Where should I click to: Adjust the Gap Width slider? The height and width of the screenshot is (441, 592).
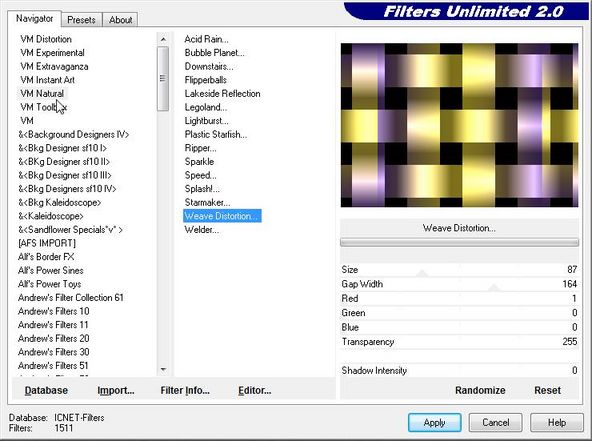tap(459, 284)
